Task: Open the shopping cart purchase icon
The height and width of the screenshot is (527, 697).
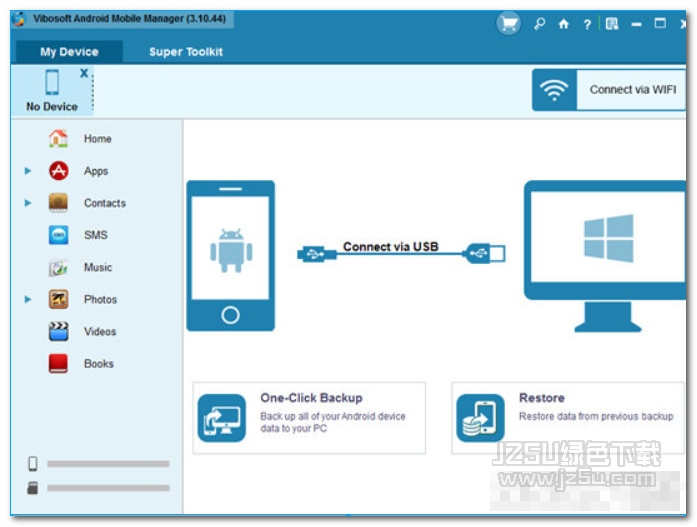Action: click(x=509, y=23)
